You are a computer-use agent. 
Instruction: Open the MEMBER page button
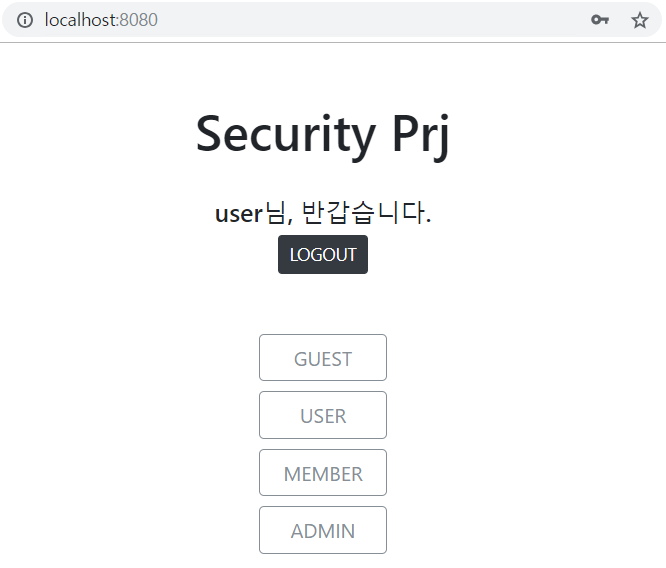coord(323,472)
